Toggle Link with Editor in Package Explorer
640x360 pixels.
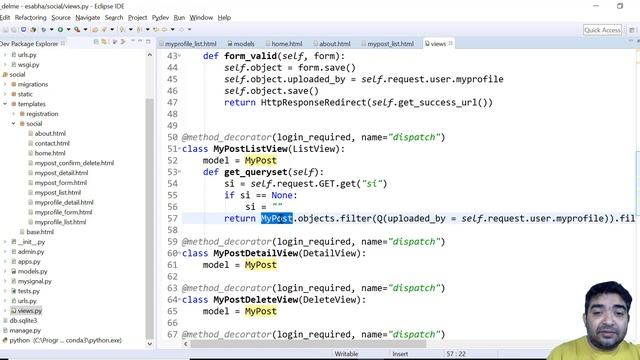click(104, 42)
